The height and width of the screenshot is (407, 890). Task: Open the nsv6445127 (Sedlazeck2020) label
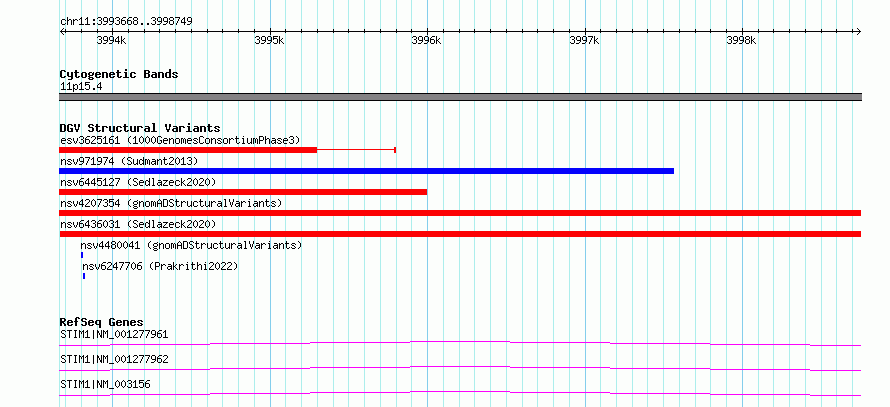[x=138, y=182]
